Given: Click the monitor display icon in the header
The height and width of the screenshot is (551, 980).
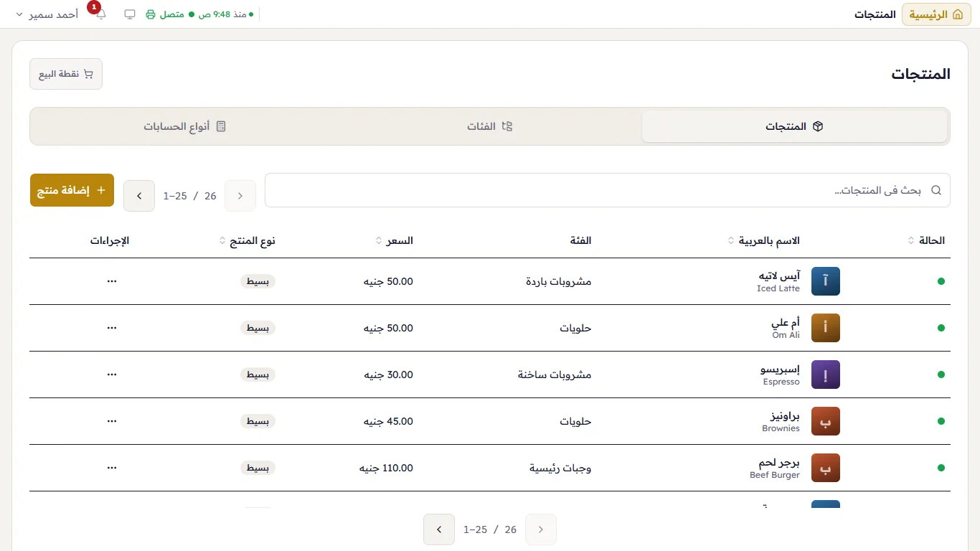Looking at the screenshot, I should click(x=130, y=14).
